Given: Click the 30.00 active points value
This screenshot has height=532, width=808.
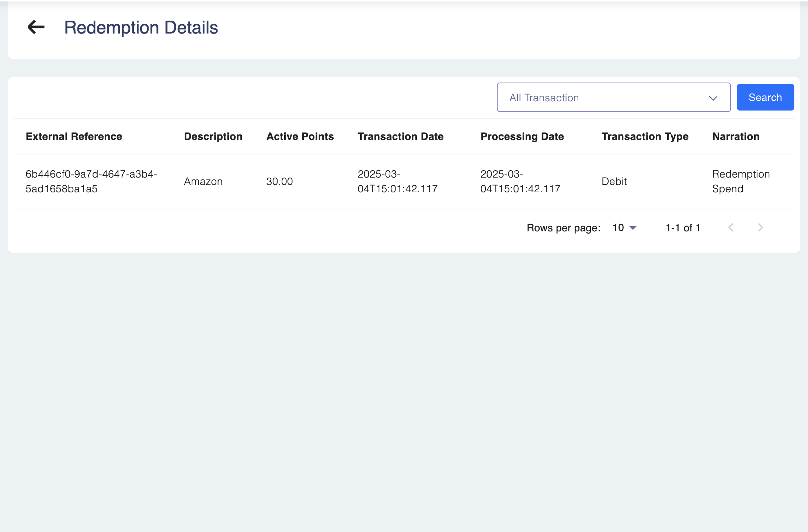Looking at the screenshot, I should point(279,181).
